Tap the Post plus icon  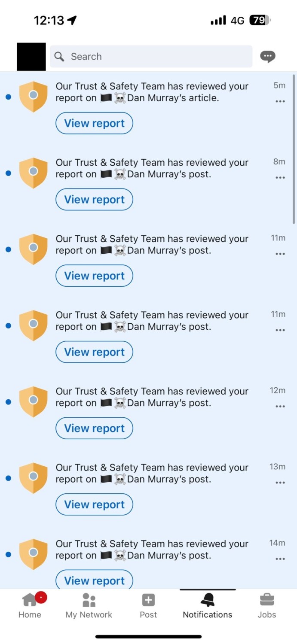tap(148, 600)
